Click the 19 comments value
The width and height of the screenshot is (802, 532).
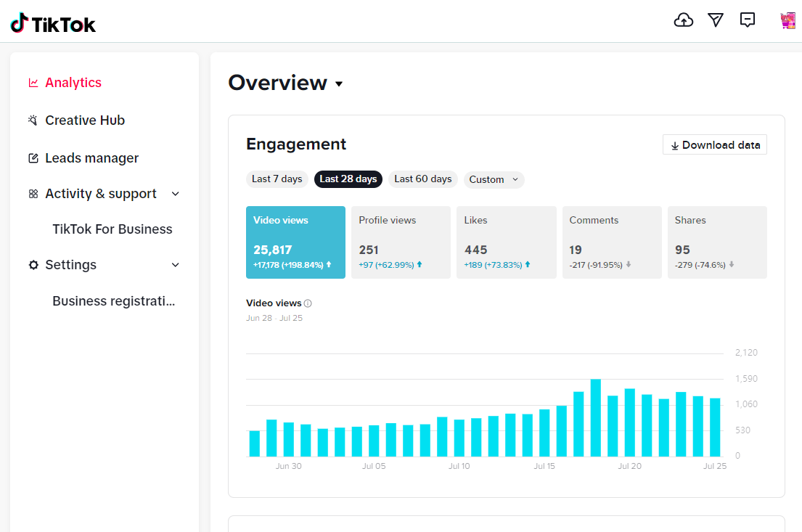click(576, 250)
